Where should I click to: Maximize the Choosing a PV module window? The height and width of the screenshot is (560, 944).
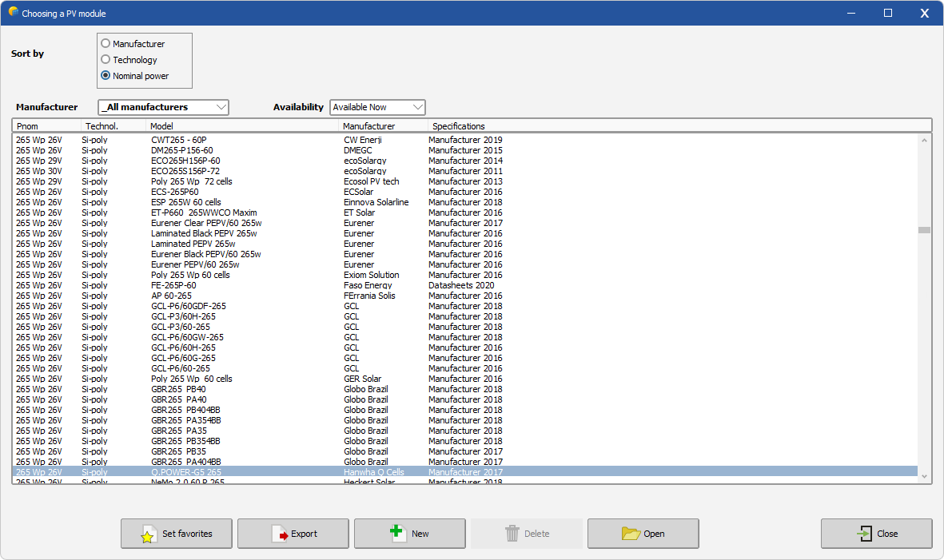click(888, 13)
